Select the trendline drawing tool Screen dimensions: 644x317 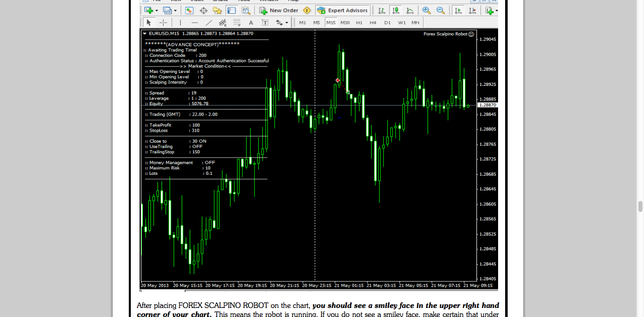[209, 23]
